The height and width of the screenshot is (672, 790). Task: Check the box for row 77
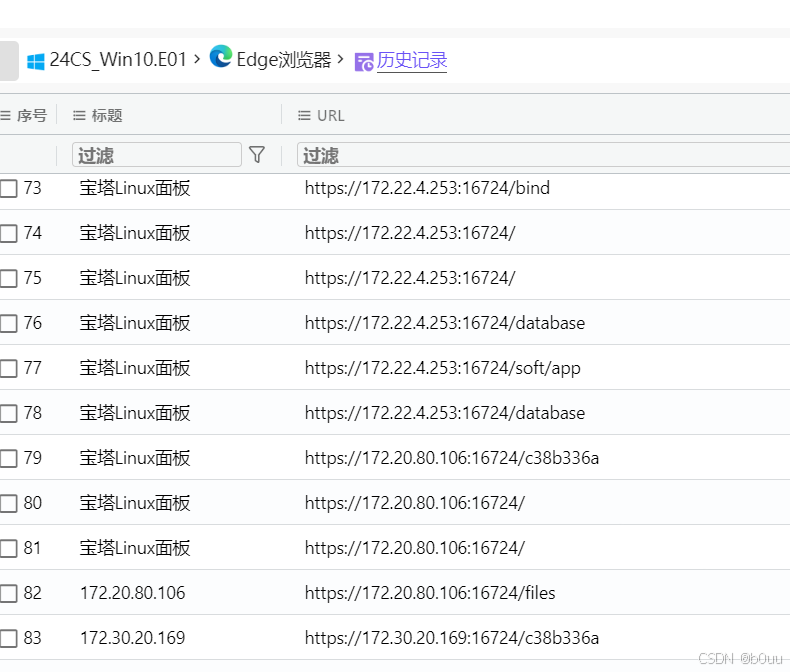(x=9, y=368)
